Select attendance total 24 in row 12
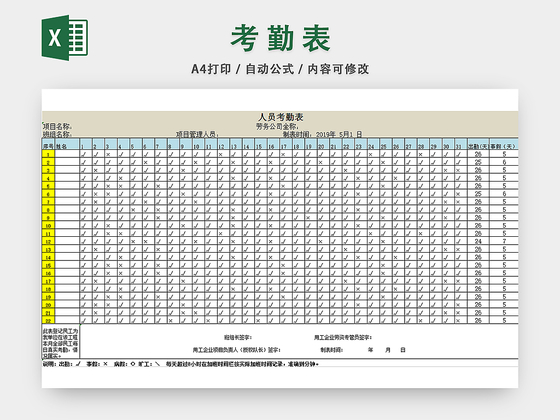The image size is (560, 420). (478, 241)
